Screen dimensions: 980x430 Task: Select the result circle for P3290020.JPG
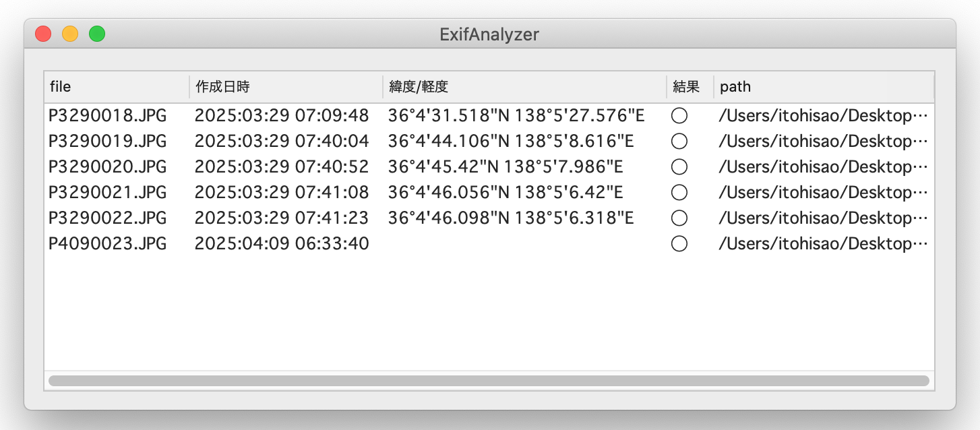(x=679, y=167)
